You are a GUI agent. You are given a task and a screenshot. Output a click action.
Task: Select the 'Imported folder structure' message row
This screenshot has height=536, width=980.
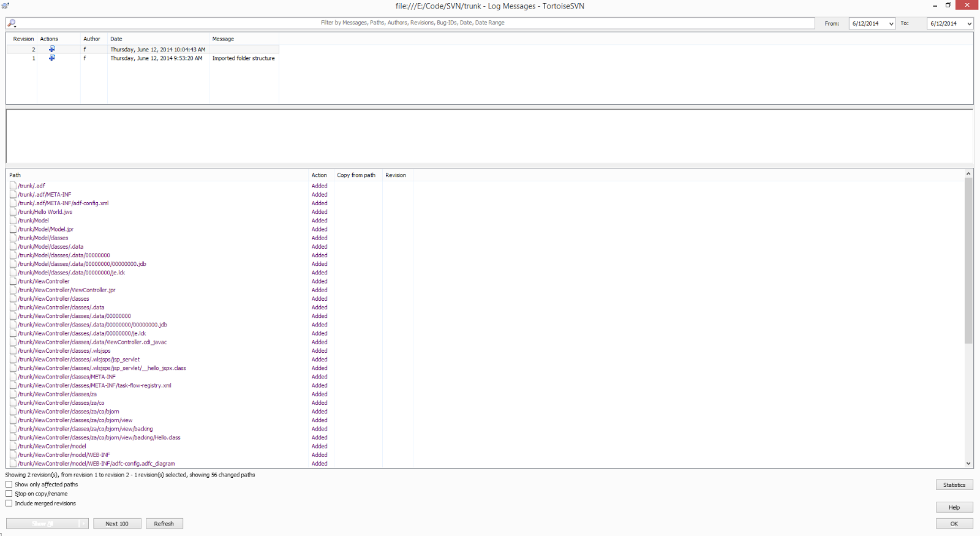pos(244,58)
